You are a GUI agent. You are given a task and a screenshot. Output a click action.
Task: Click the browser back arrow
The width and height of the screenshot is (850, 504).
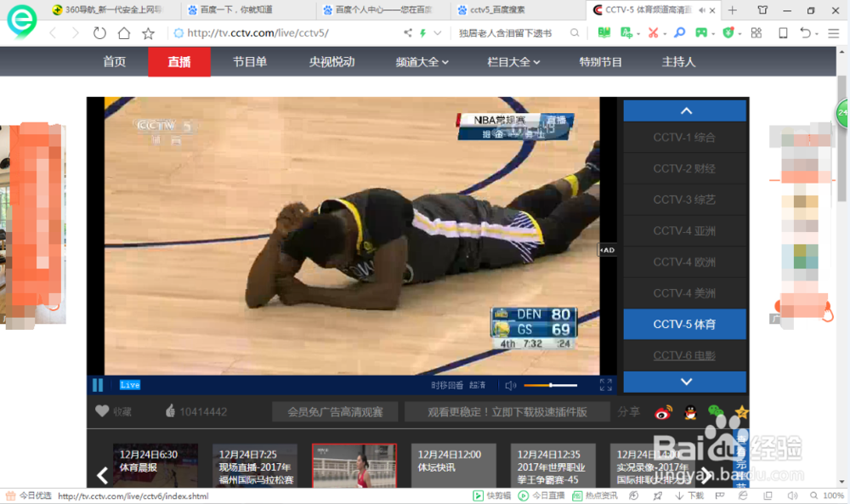point(53,33)
